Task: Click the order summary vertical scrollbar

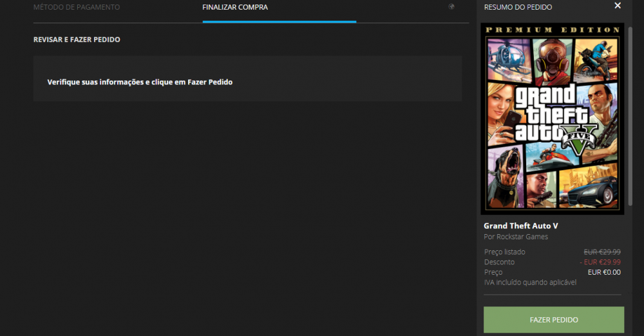Action: click(x=630, y=115)
